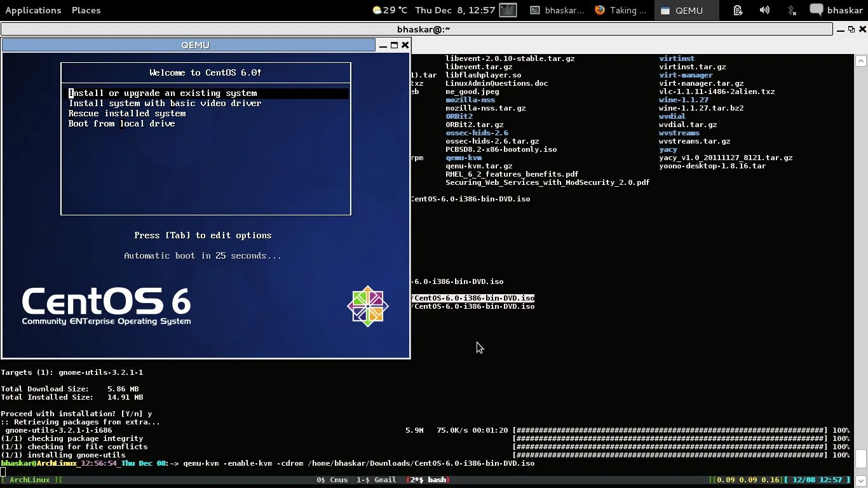
Task: Click terminal scrollbar down arrow
Action: 861,480
